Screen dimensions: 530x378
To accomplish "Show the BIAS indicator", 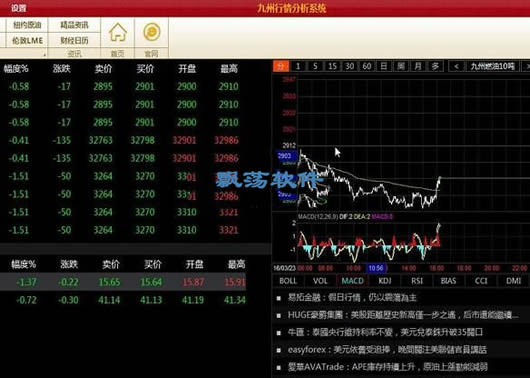I will tap(449, 281).
